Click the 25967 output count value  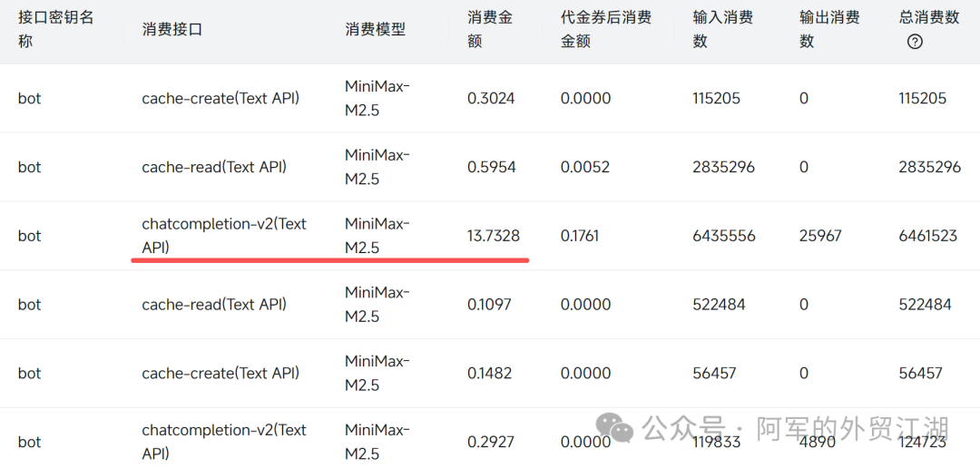[820, 236]
